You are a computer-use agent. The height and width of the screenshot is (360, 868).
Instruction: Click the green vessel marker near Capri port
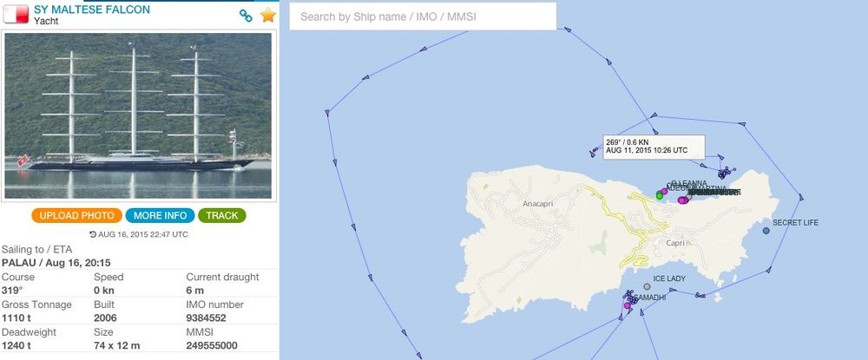659,196
